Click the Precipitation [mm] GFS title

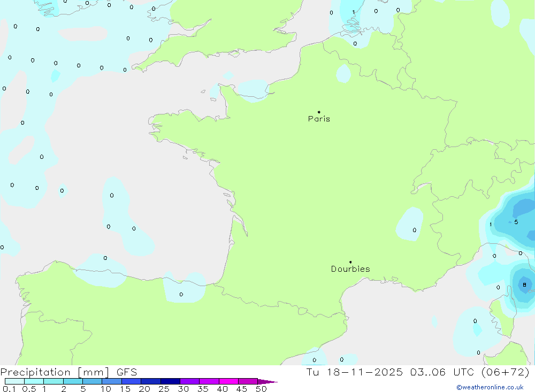coord(68,372)
